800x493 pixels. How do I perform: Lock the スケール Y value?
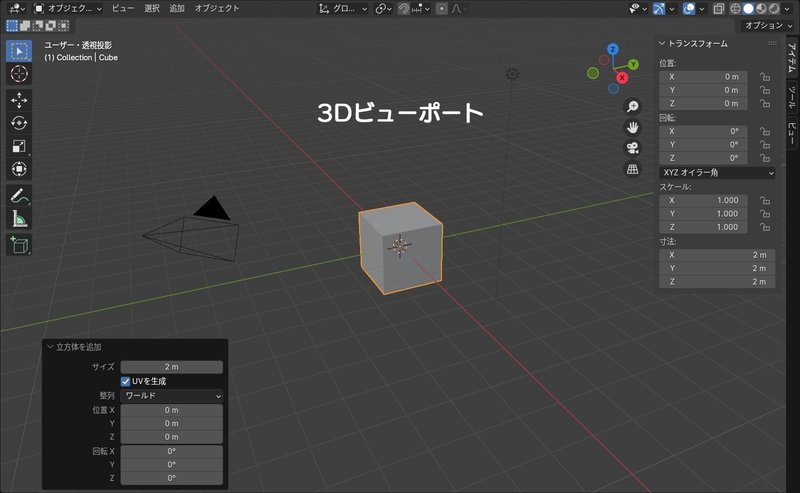764,214
